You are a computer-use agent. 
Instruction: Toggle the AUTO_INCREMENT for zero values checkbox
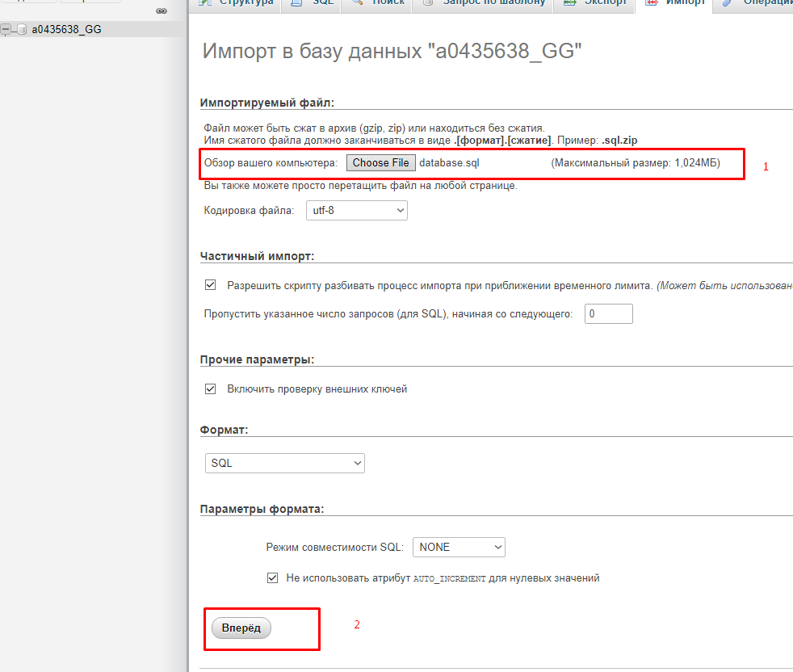[272, 577]
